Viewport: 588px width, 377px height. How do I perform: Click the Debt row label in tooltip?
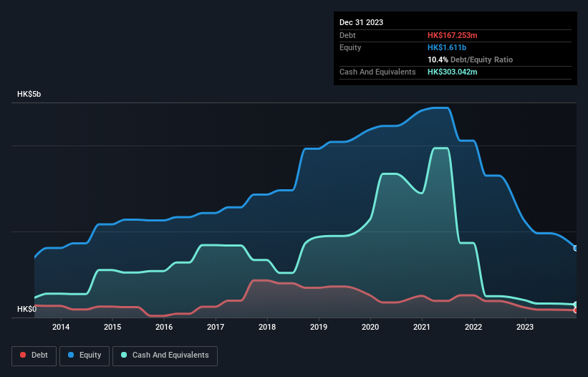click(347, 35)
